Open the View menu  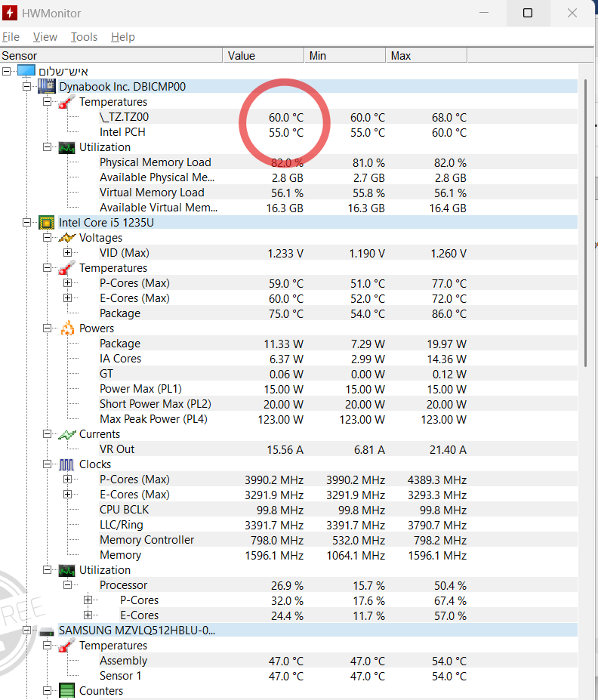(x=45, y=37)
